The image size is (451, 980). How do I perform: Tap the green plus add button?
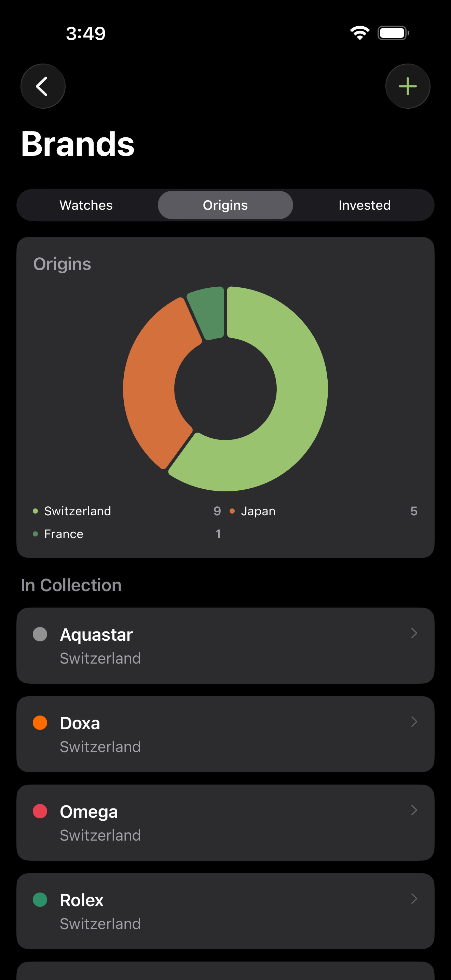pyautogui.click(x=408, y=86)
